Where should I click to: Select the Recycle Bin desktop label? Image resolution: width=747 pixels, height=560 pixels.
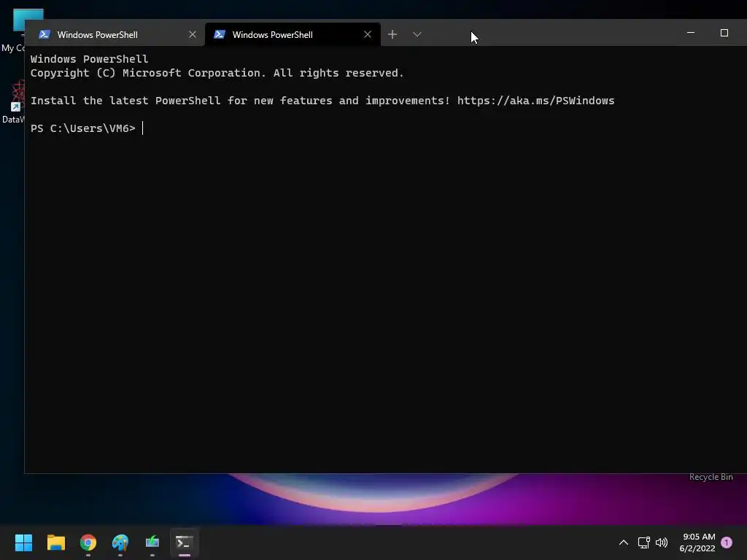[711, 477]
